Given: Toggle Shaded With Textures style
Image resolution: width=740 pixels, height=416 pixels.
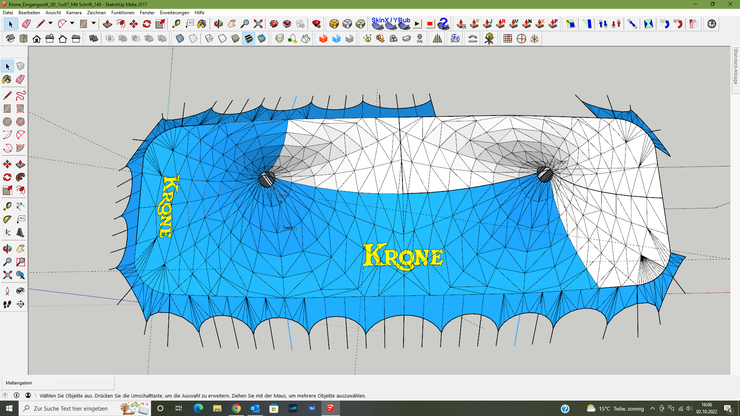Looking at the screenshot, I should pos(249,39).
